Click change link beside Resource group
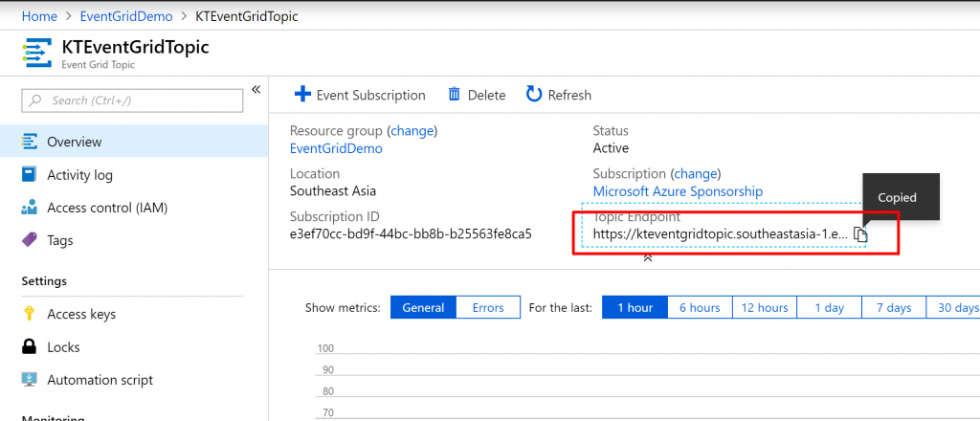Screen dimensions: 980x421 click(412, 131)
